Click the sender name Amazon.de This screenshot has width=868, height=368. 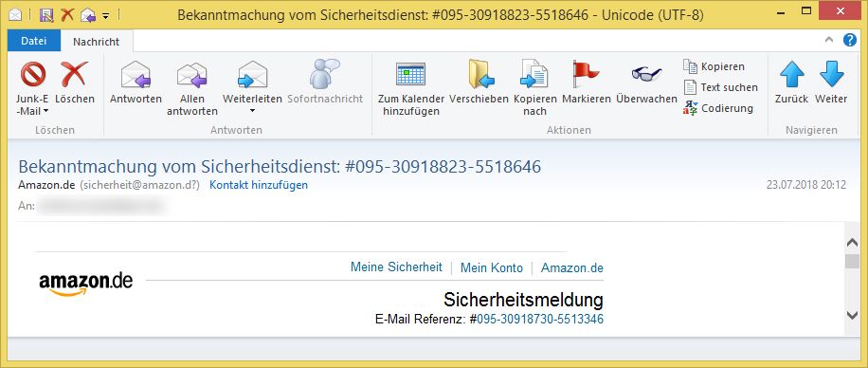click(x=46, y=185)
